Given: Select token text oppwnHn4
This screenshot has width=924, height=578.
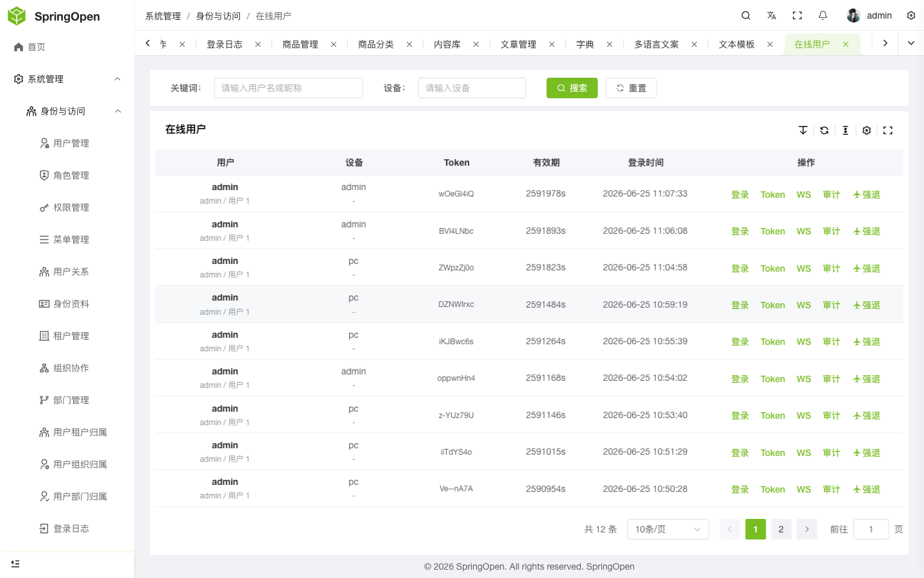Looking at the screenshot, I should [456, 378].
